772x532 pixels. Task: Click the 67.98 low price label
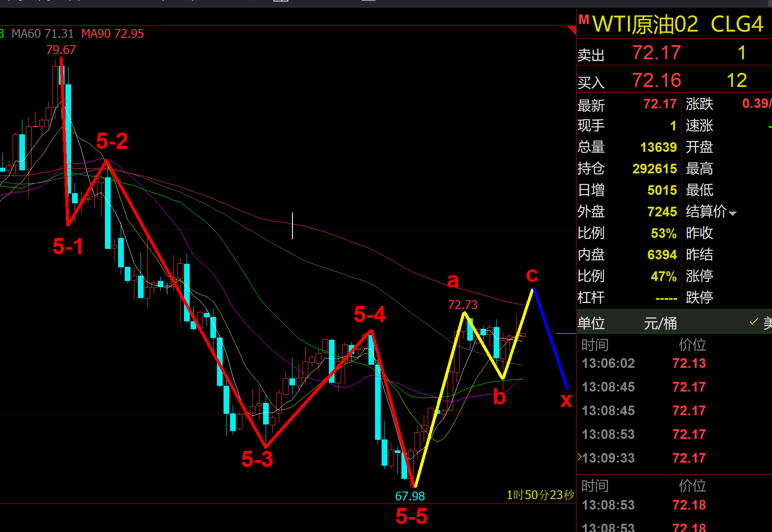(410, 496)
